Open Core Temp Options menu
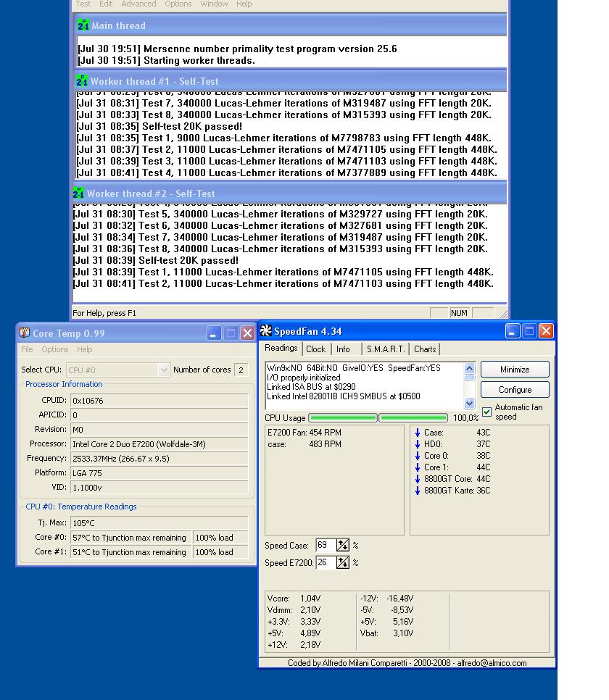The width and height of the screenshot is (609, 700). [x=55, y=349]
